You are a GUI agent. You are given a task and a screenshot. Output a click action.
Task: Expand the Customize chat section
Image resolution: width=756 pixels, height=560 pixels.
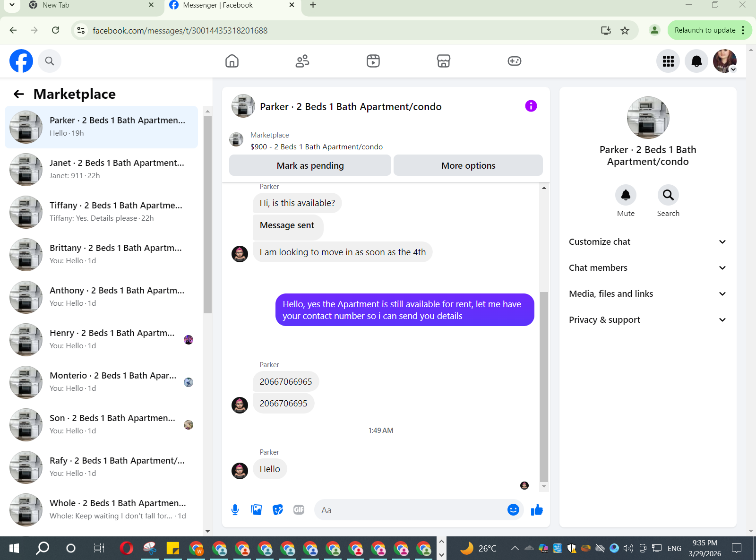648,242
